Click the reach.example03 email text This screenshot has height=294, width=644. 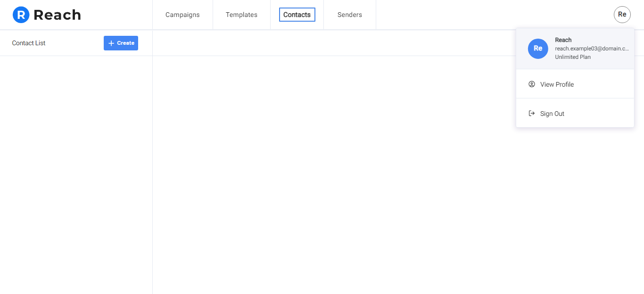click(592, 49)
